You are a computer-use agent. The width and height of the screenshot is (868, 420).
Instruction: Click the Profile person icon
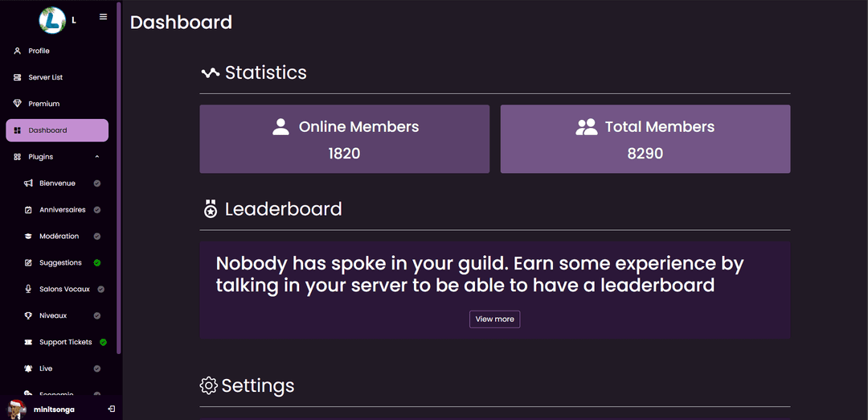point(18,51)
